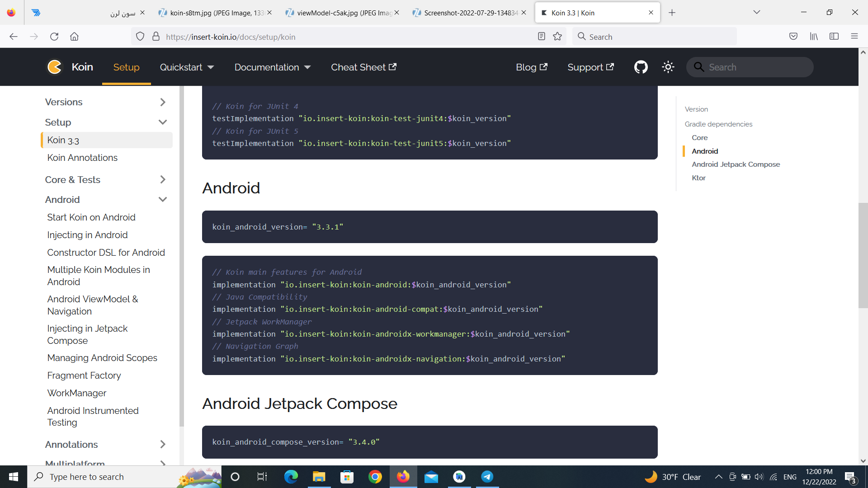Jump to Core in table of contents
The height and width of the screenshot is (488, 868).
[x=699, y=138]
